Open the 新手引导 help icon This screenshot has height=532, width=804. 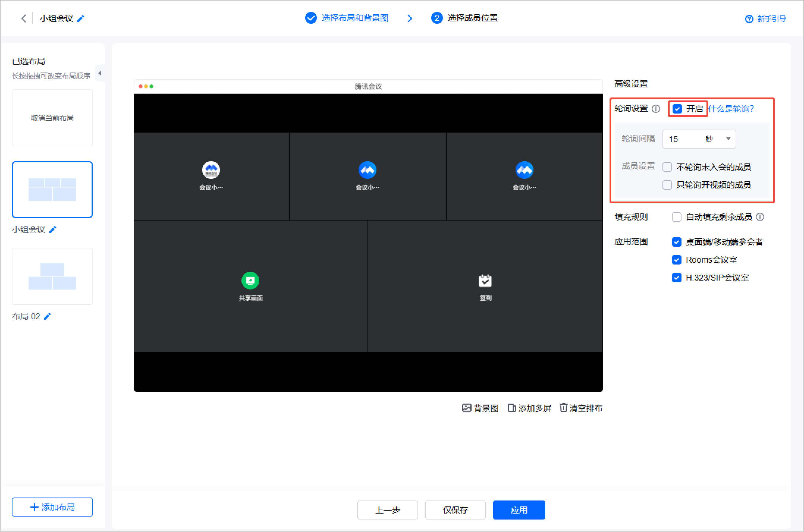tap(749, 19)
